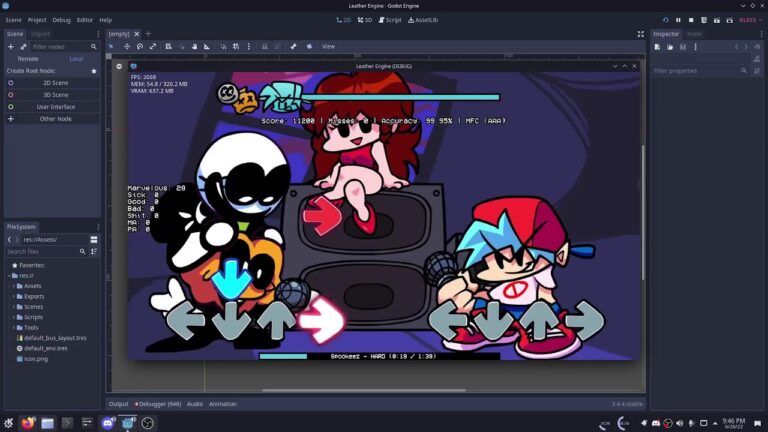The height and width of the screenshot is (432, 768).
Task: Open the Scene menu
Action: click(x=13, y=20)
